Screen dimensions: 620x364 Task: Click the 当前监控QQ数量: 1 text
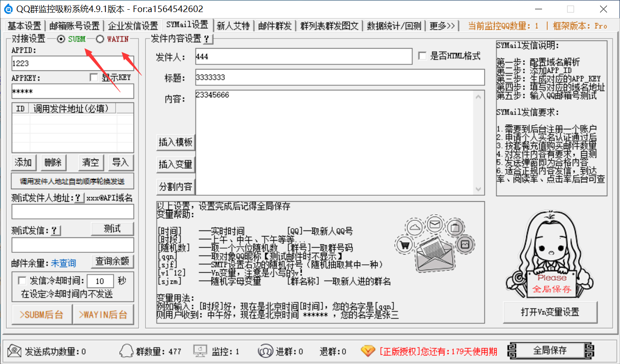504,26
